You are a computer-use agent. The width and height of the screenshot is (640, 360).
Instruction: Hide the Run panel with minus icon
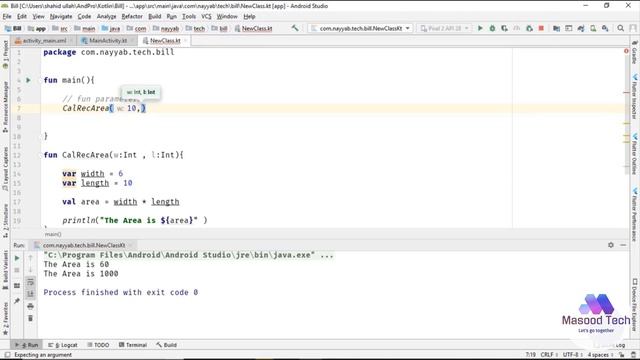pyautogui.click(x=623, y=245)
